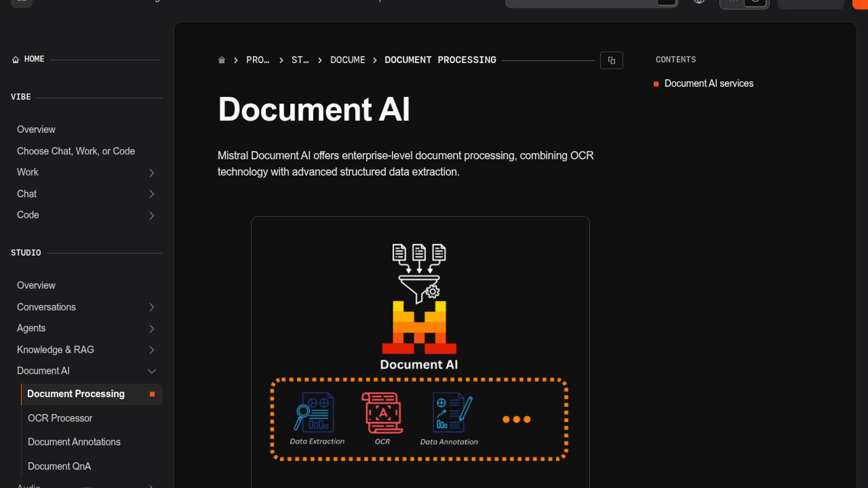Viewport: 868px width, 488px height.
Task: Open the PRO… breadcrumb link
Action: (x=258, y=60)
